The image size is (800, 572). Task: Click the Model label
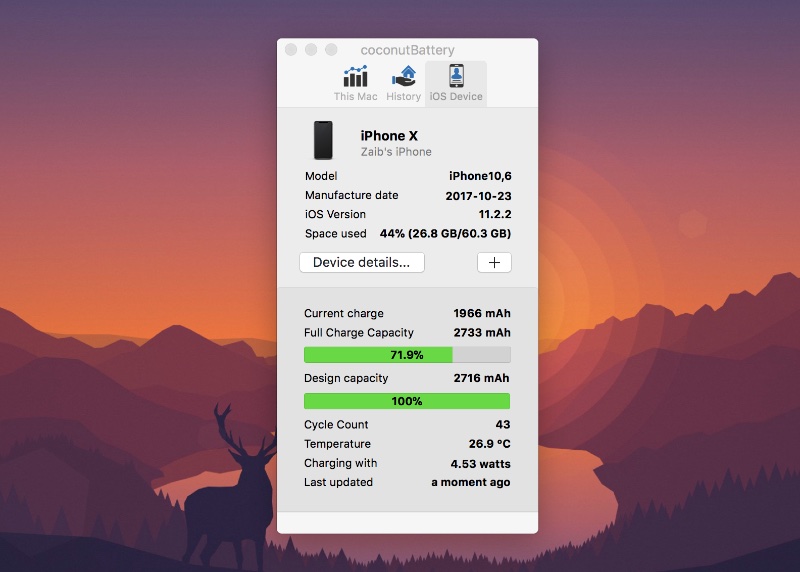(x=321, y=176)
